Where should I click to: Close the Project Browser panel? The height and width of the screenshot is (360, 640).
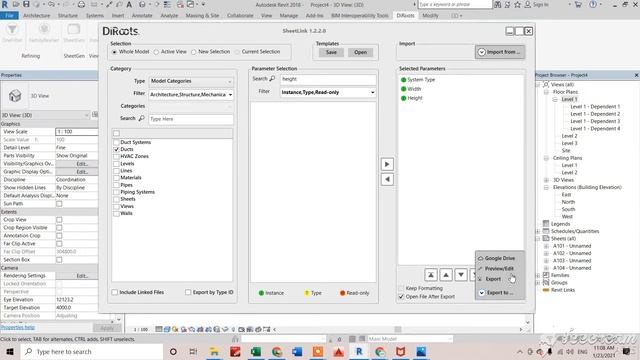[x=636, y=75]
